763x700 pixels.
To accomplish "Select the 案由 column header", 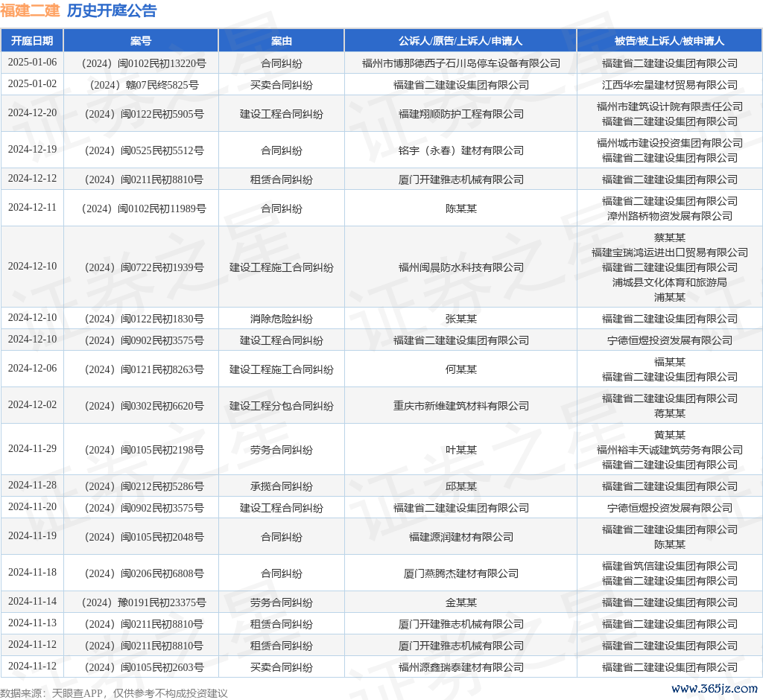I will (x=281, y=41).
